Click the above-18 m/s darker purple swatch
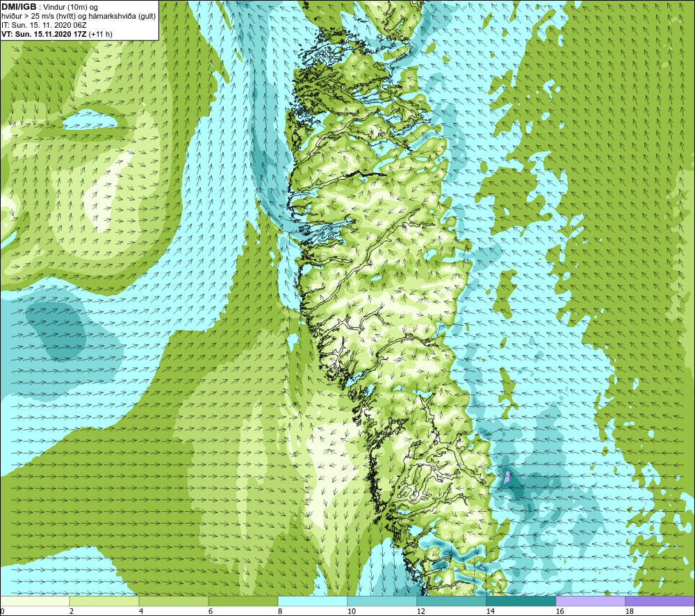Image resolution: width=695 pixels, height=616 pixels. [x=660, y=601]
